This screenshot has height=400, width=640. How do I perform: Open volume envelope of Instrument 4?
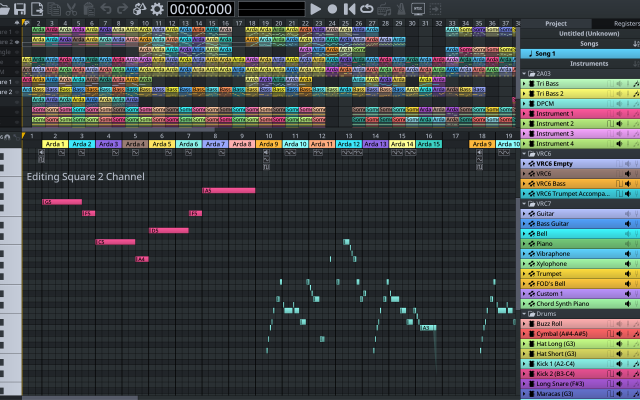(619, 144)
